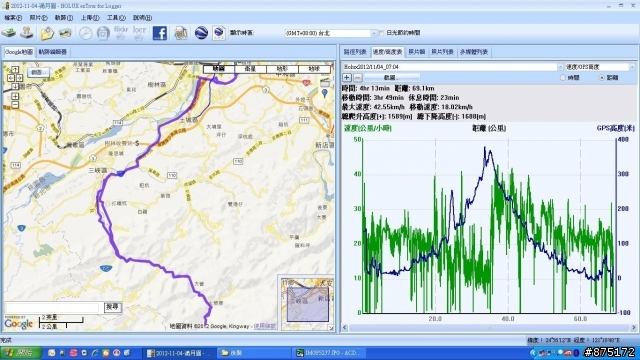Open the 軌跡 menu
640x360 pixels.
64,18
